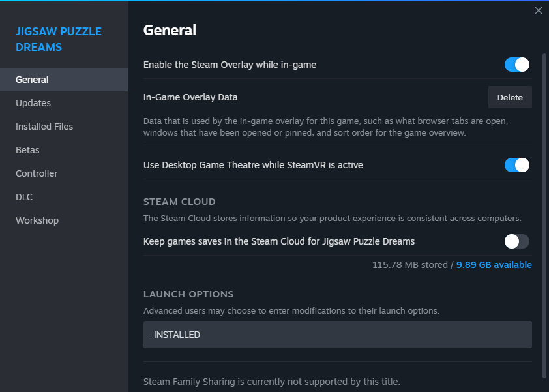Close the properties dialog with X icon
549x392 pixels.
(x=538, y=10)
